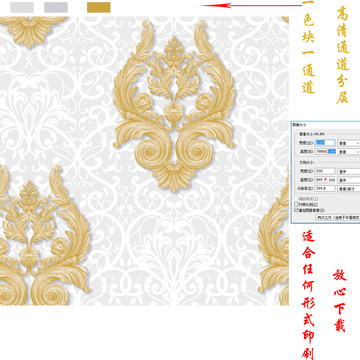Image resolution: width=360 pixels, height=360 pixels.
Task: Open the pixel height unit dropdown
Action: 349,152
